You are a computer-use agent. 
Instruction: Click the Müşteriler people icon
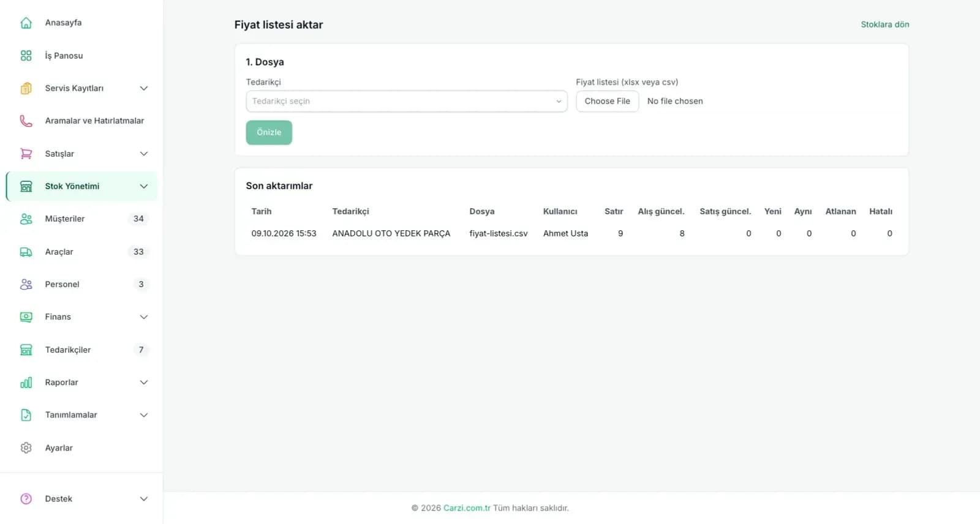[26, 219]
